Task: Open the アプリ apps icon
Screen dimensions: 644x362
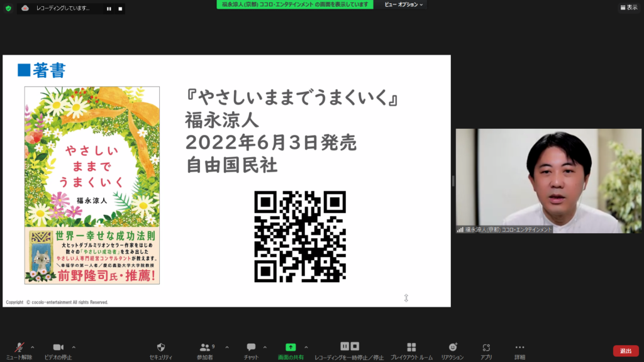Action: coord(486,348)
